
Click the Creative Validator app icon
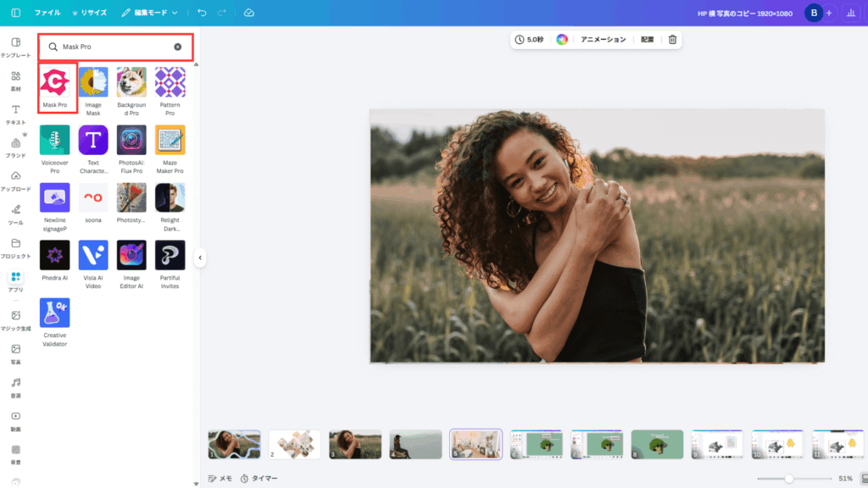[x=55, y=313]
